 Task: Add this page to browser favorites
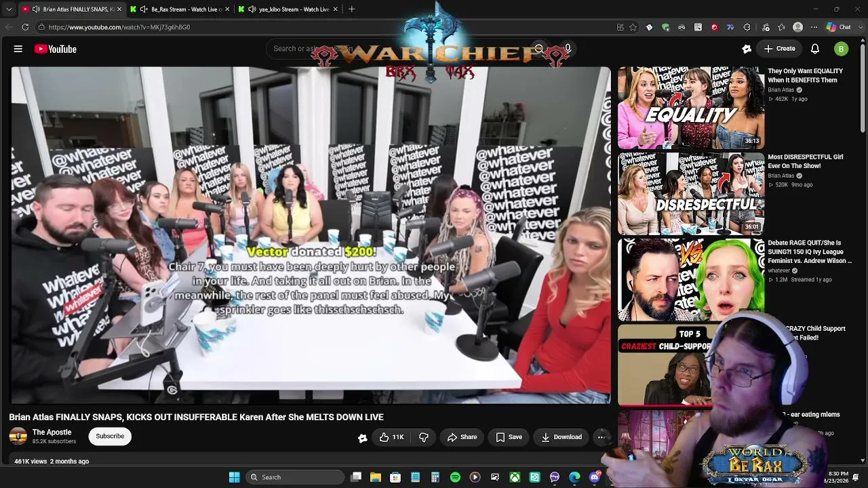point(633,27)
